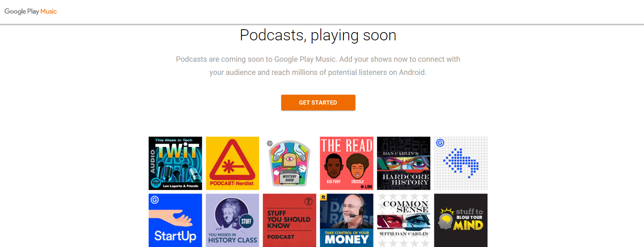
Task: Choose the Mystery Show podcast cover
Action: (289, 163)
